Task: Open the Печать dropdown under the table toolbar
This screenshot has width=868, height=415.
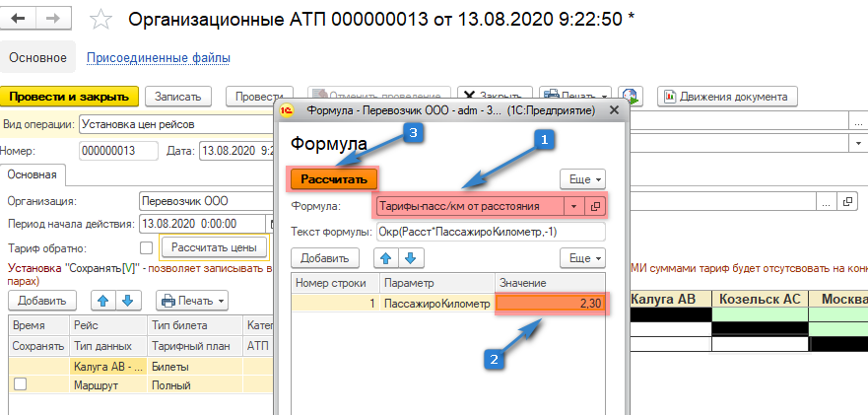Action: pos(192,299)
